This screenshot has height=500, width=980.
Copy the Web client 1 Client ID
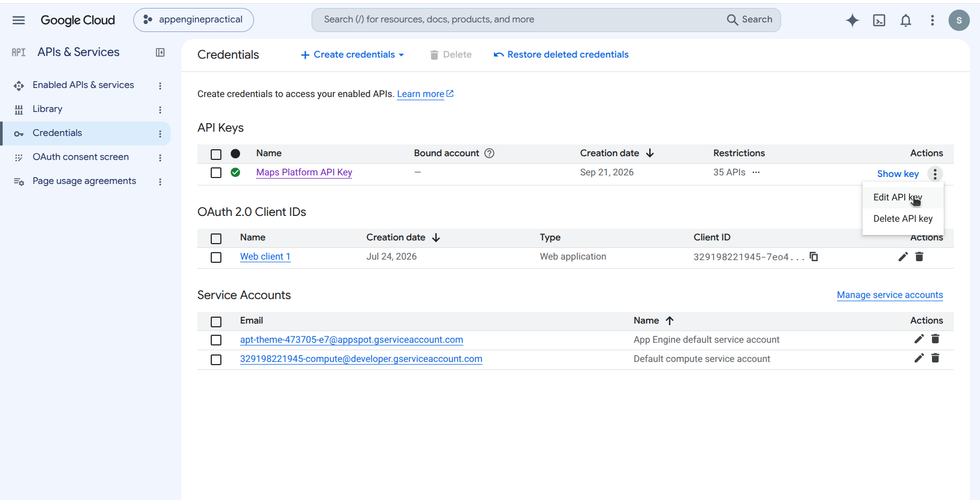pos(814,256)
